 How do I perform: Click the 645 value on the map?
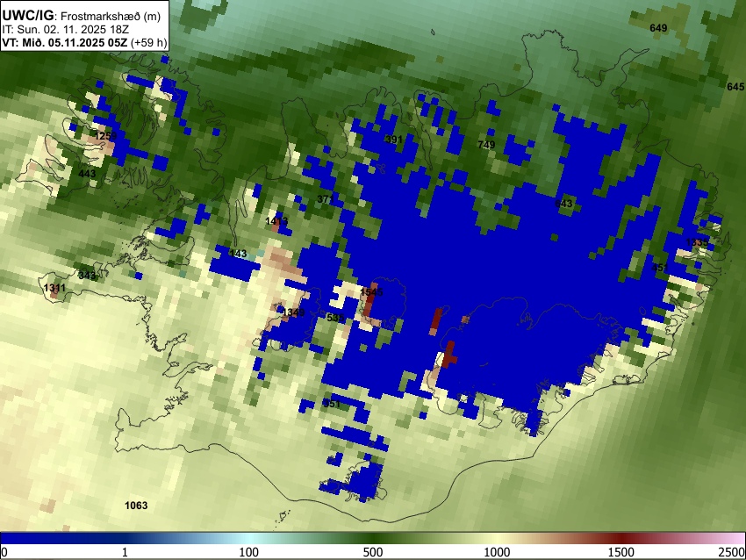pyautogui.click(x=735, y=87)
